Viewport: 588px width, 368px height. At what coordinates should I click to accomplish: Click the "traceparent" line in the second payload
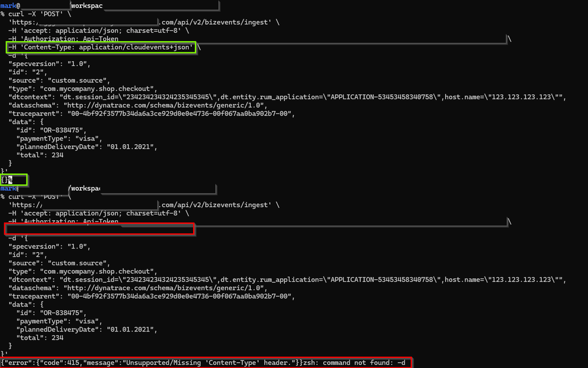pos(151,296)
